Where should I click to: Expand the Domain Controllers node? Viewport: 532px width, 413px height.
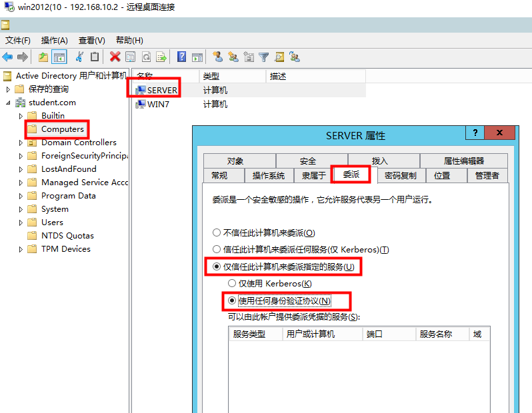point(21,143)
